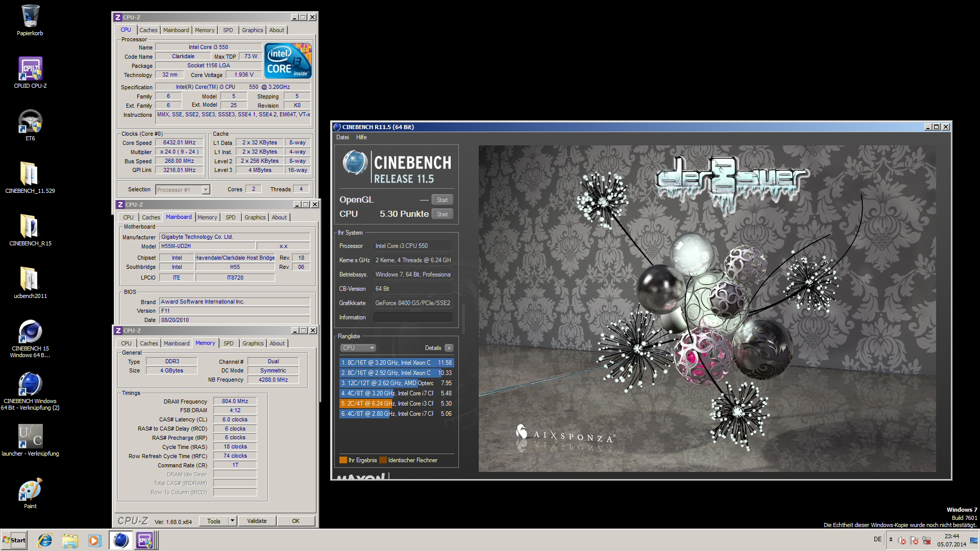Start the CPU benchmark

[442, 214]
